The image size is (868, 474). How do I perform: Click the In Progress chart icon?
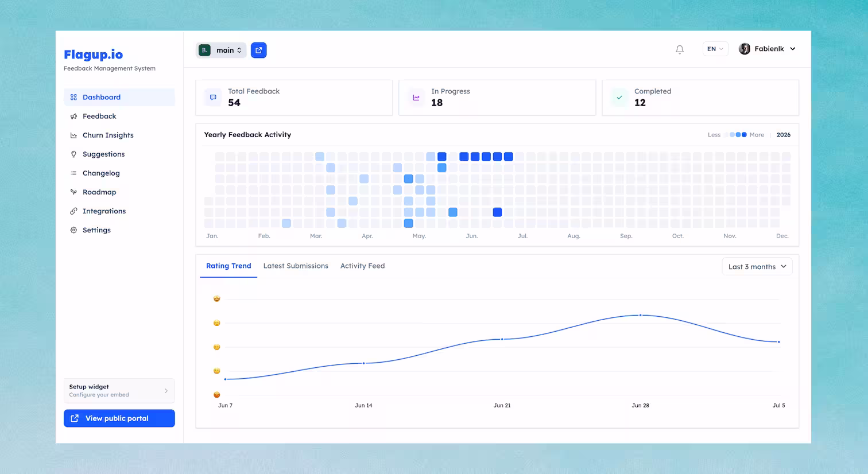click(416, 98)
